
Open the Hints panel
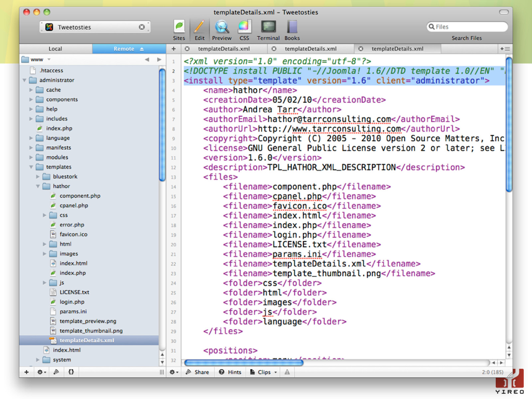[x=230, y=372]
